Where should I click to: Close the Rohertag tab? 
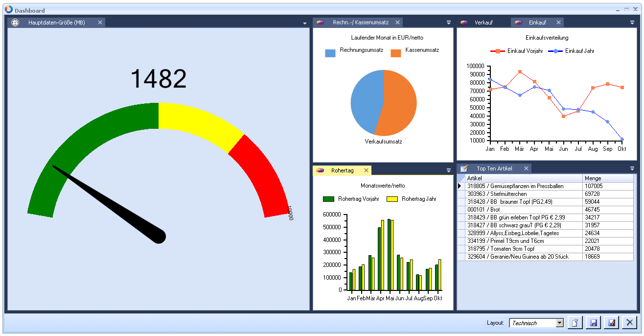(x=366, y=170)
